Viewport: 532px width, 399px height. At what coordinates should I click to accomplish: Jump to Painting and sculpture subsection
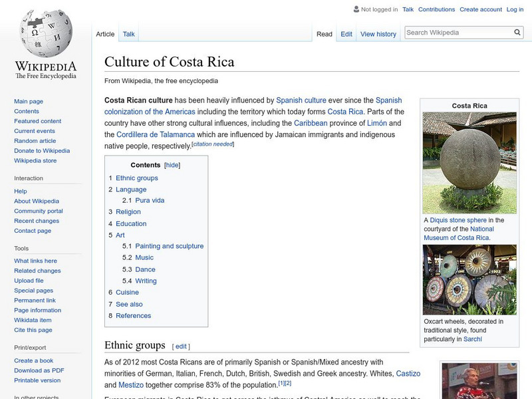pos(170,246)
